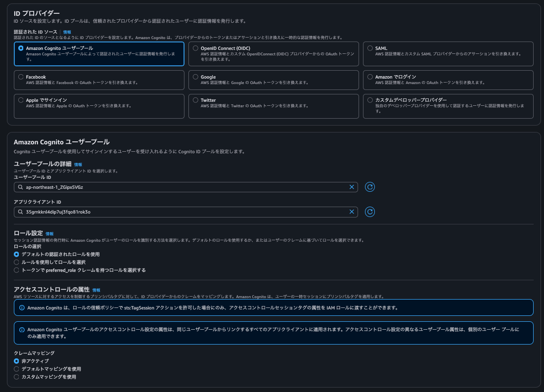Open 情報 link next to アクセスコントロールの属性

96,290
